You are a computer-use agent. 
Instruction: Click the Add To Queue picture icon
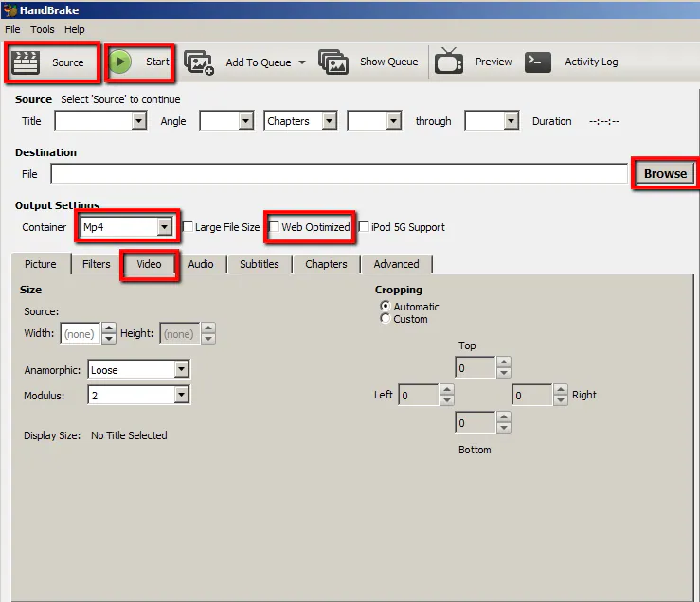coord(199,62)
